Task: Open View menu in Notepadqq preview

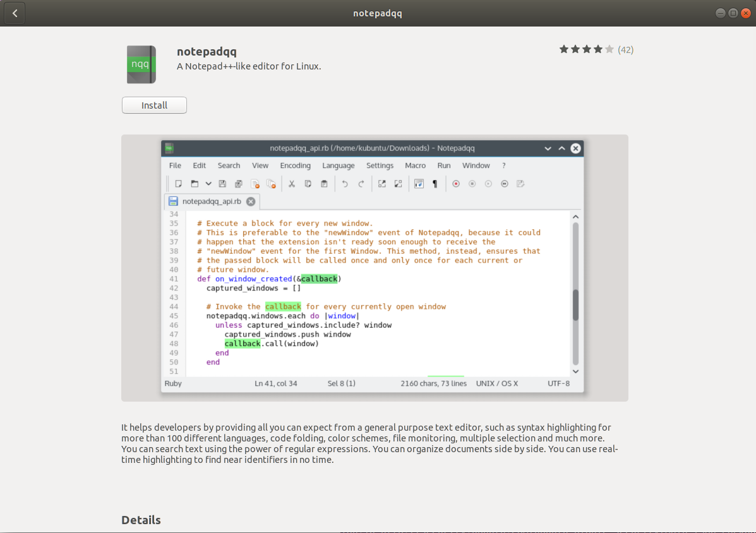Action: point(260,165)
